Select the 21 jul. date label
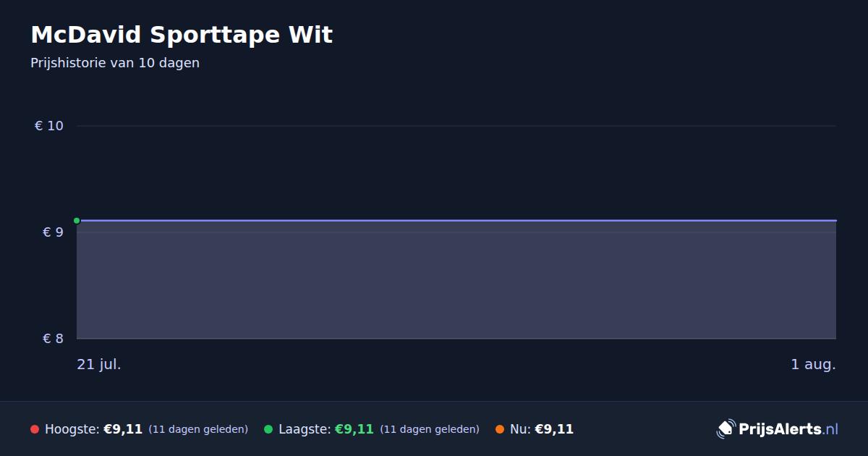The height and width of the screenshot is (456, 868). [x=99, y=364]
